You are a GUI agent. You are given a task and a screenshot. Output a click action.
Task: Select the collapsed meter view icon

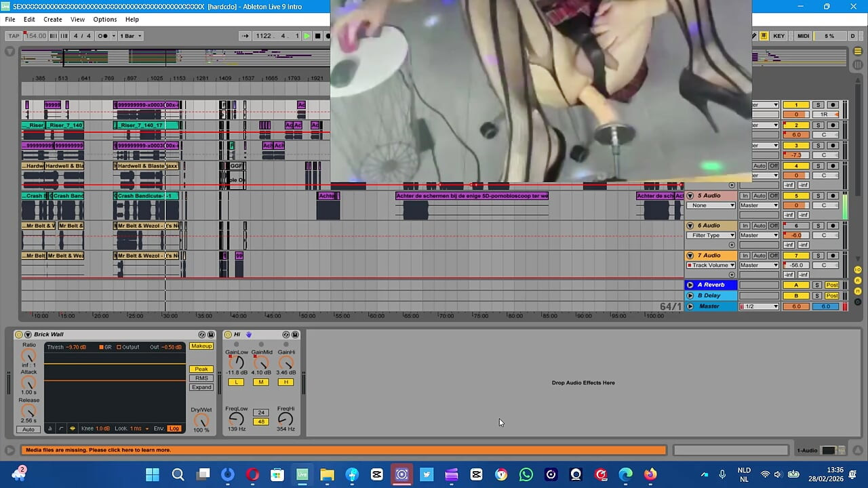(50, 428)
